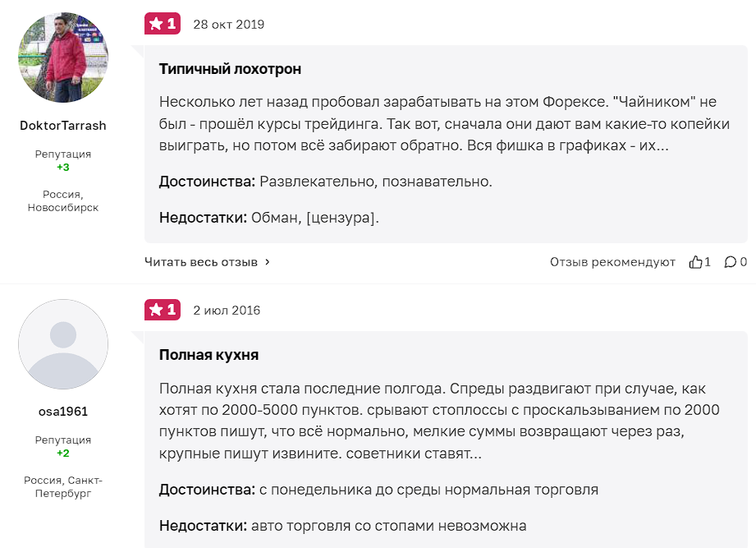
Task: Click "Читать весь отзыв" link
Action: click(x=201, y=262)
